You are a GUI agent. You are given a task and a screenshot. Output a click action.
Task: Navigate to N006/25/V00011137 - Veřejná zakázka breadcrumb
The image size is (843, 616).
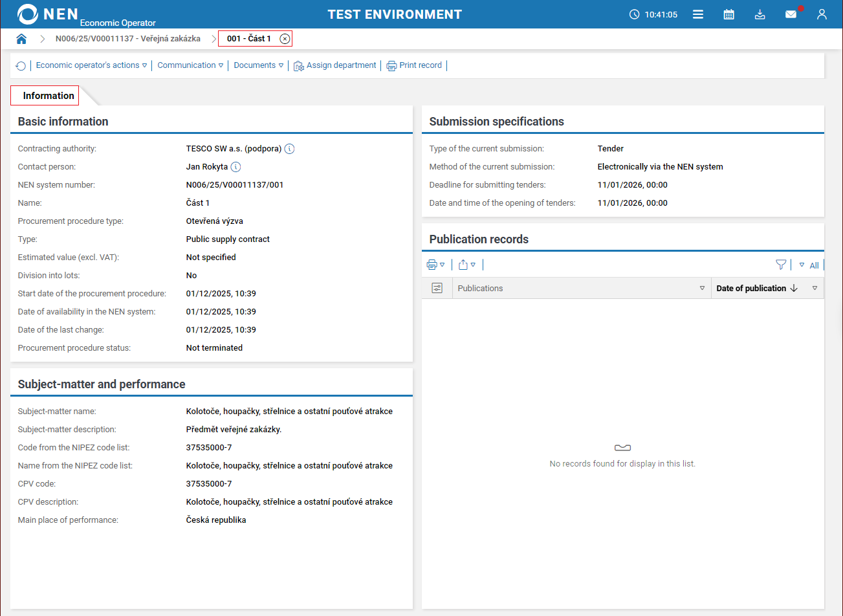(127, 39)
